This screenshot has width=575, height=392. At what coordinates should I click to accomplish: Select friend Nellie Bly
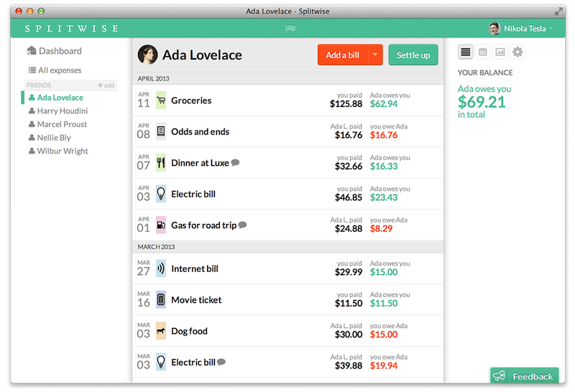pos(50,137)
